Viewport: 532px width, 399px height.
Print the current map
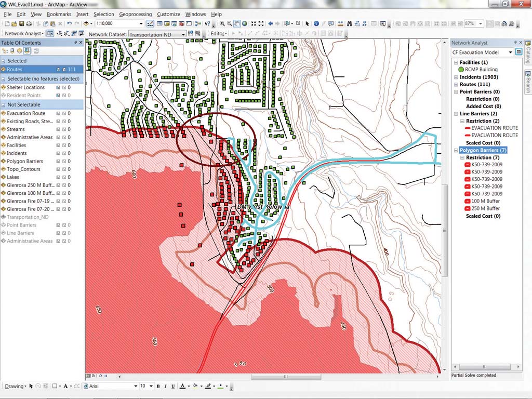pos(29,24)
